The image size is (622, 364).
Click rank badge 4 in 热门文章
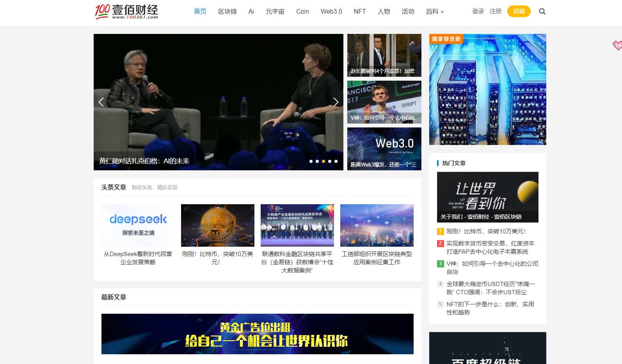point(440,284)
